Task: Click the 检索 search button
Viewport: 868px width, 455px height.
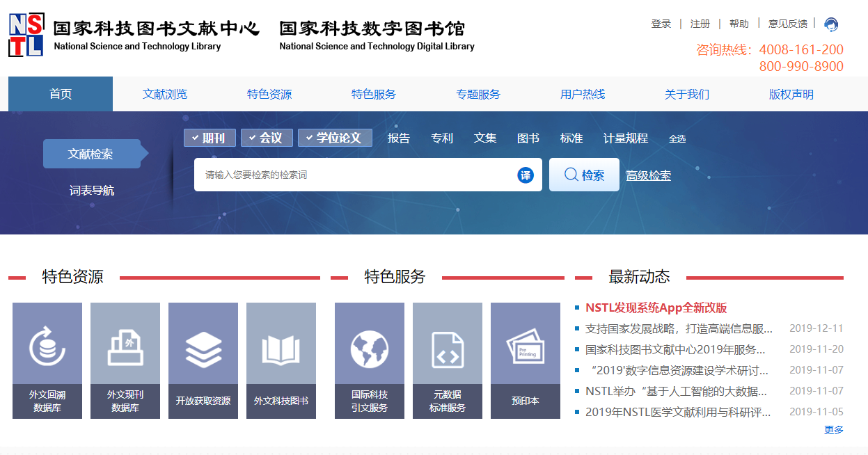Action: pos(584,175)
